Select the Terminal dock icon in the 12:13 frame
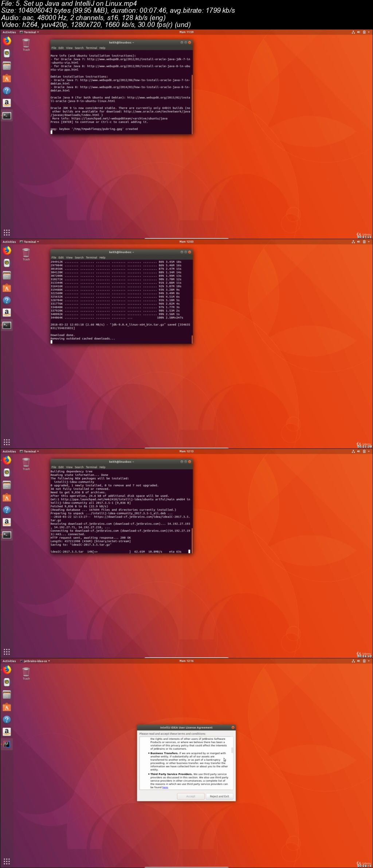 tap(7, 535)
